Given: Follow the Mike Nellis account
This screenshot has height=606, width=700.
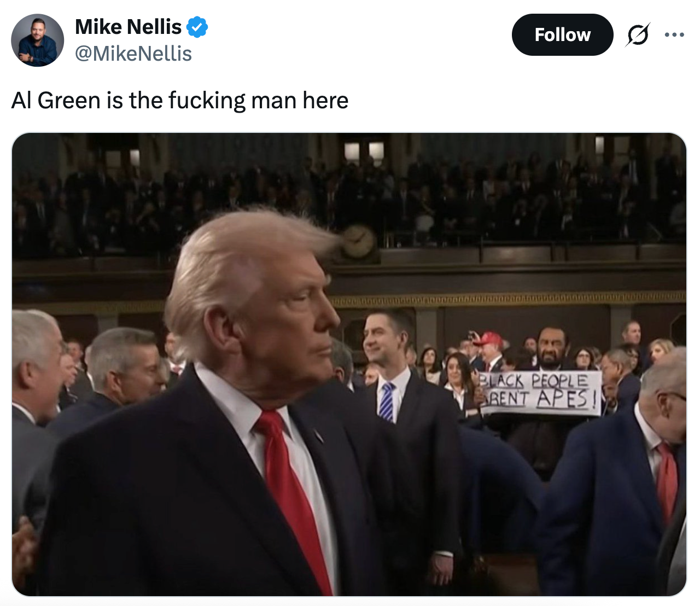Looking at the screenshot, I should click(x=562, y=35).
